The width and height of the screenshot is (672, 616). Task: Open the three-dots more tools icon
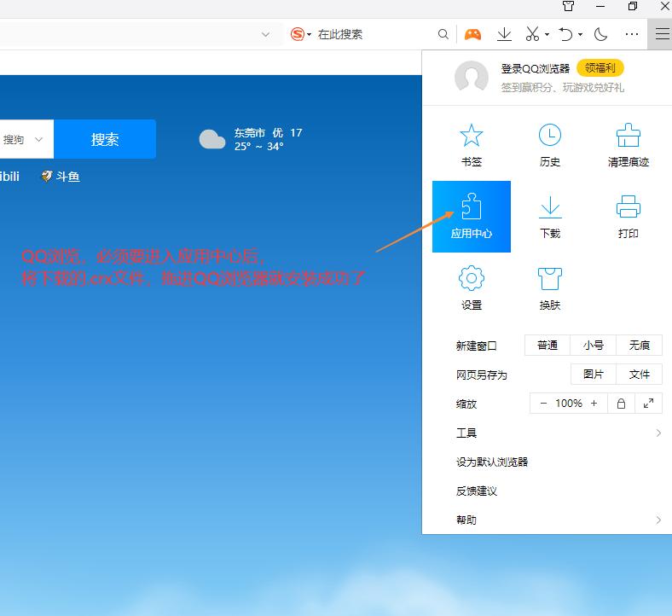point(632,34)
